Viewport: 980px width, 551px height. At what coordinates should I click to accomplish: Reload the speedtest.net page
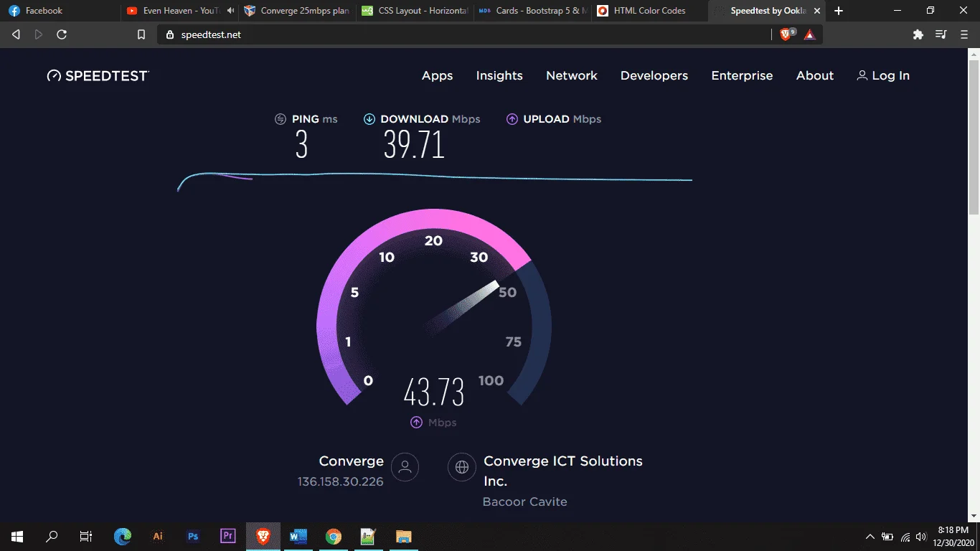(62, 34)
